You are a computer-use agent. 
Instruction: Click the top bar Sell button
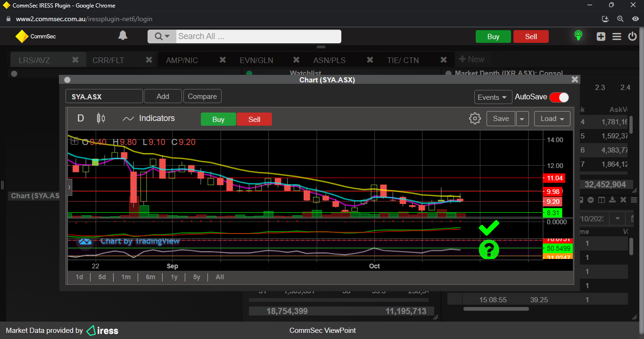531,37
